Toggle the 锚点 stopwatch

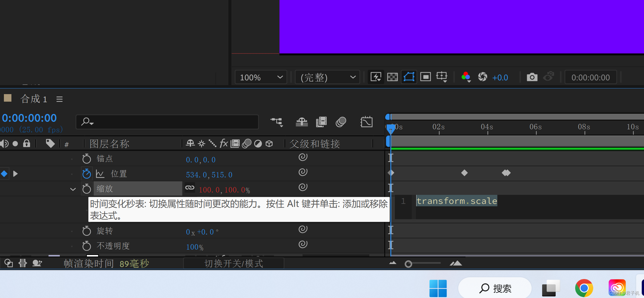pyautogui.click(x=87, y=158)
